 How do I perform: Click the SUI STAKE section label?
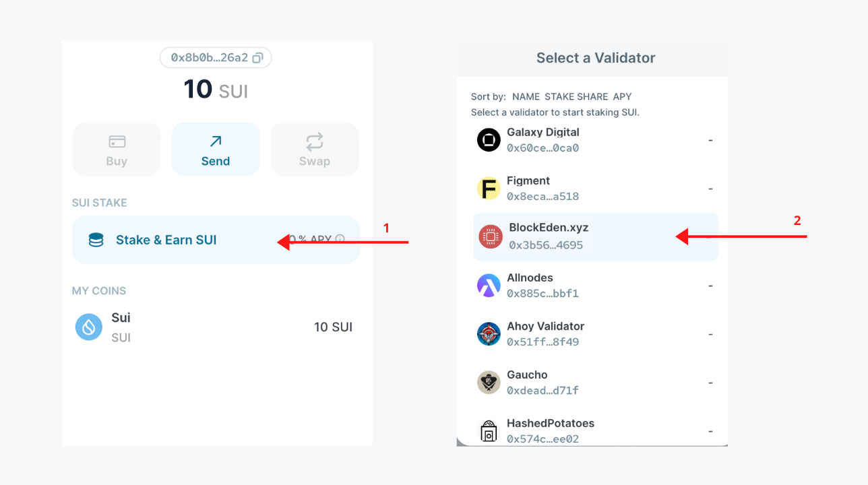(x=100, y=203)
